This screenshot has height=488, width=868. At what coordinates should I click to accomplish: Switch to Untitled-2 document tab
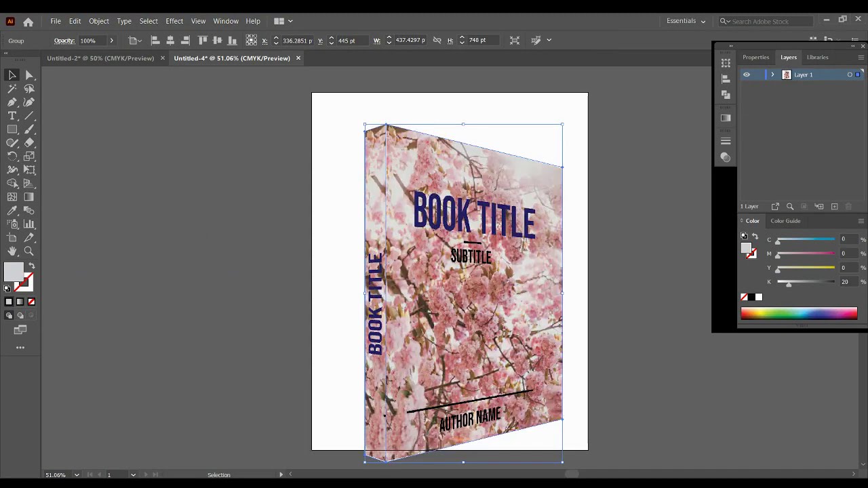[x=100, y=58]
